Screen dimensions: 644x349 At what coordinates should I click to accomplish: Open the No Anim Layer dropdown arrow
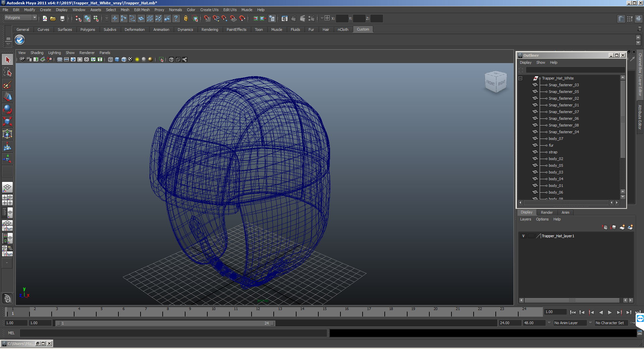click(x=549, y=323)
